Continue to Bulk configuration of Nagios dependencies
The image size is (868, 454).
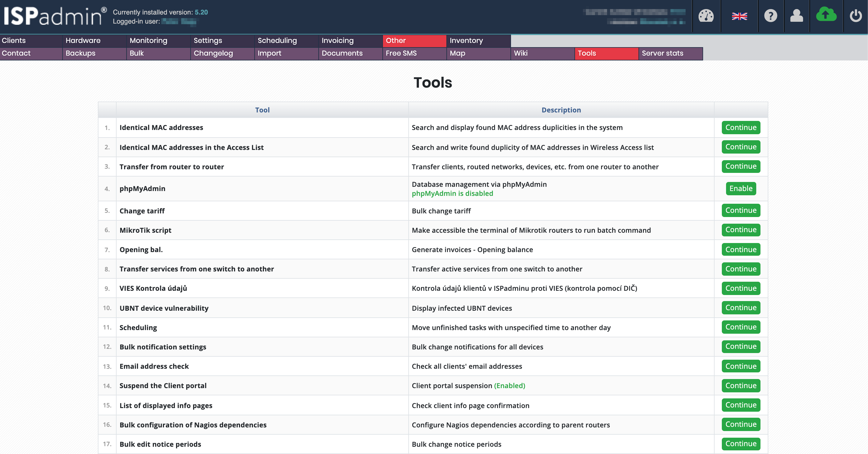coord(741,424)
